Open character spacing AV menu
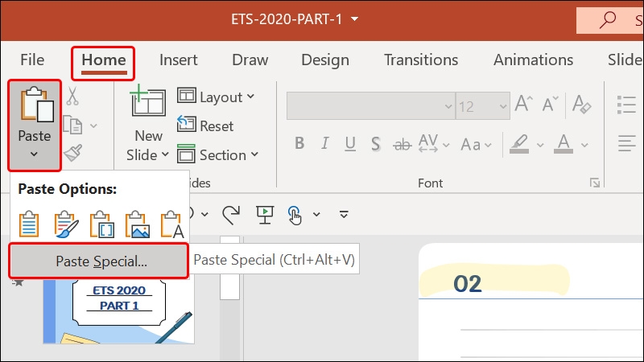 pyautogui.click(x=434, y=143)
